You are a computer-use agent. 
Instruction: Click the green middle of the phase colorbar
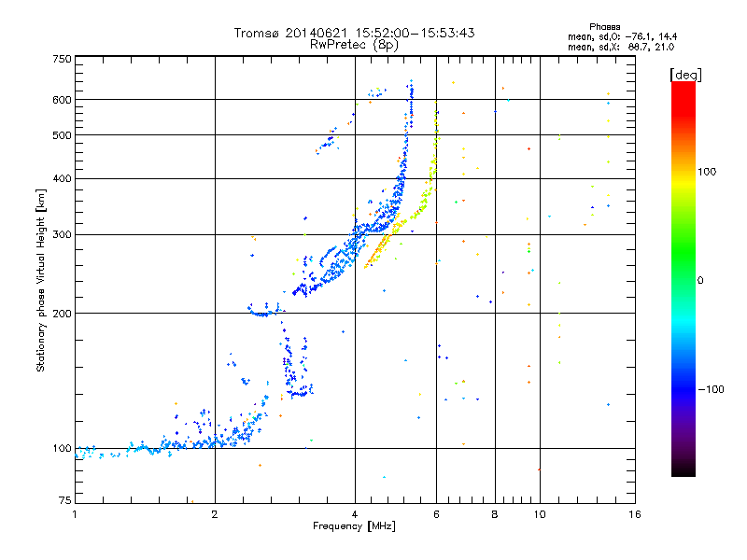(684, 252)
